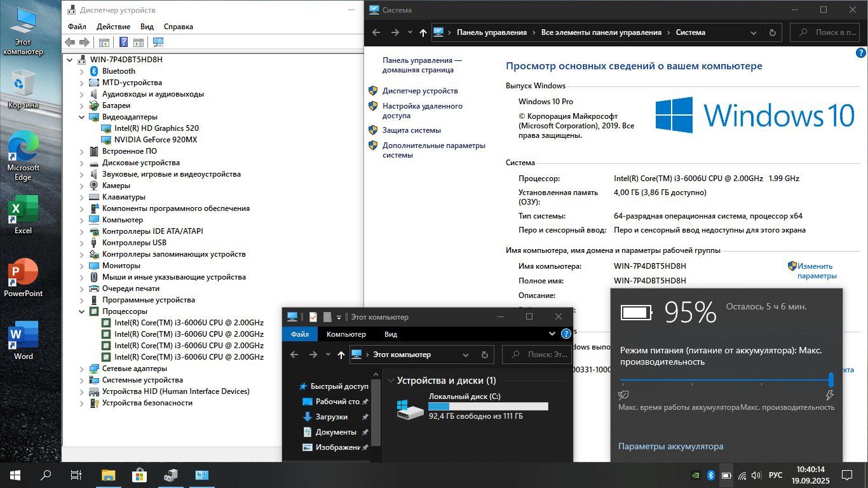This screenshot has width=868, height=488.
Task: Click the search box in Этот компьютер explorer
Action: pyautogui.click(x=536, y=355)
